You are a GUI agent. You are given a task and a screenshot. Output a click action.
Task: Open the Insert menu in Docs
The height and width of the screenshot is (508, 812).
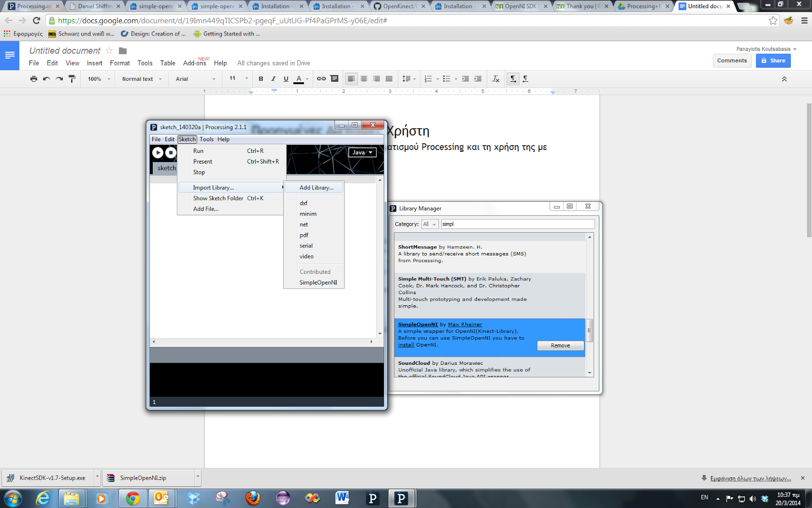[x=94, y=63]
